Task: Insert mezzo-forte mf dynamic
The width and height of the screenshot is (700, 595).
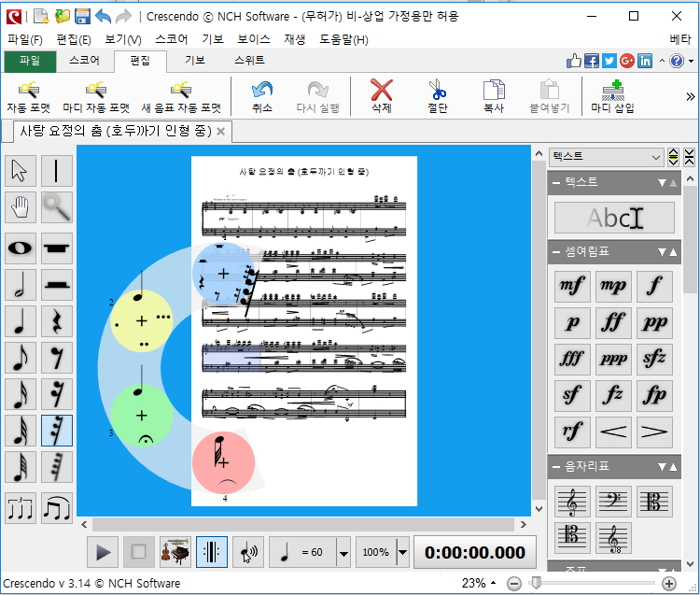Action: [x=572, y=287]
